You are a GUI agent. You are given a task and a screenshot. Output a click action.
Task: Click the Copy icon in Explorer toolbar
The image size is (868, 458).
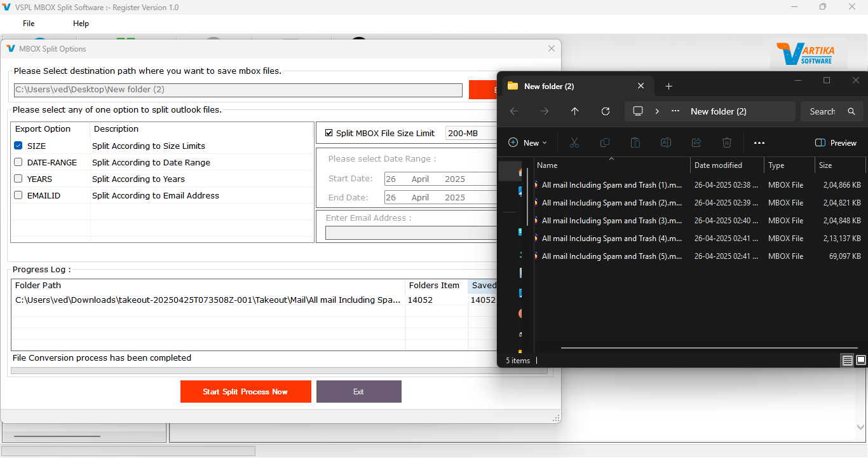605,142
